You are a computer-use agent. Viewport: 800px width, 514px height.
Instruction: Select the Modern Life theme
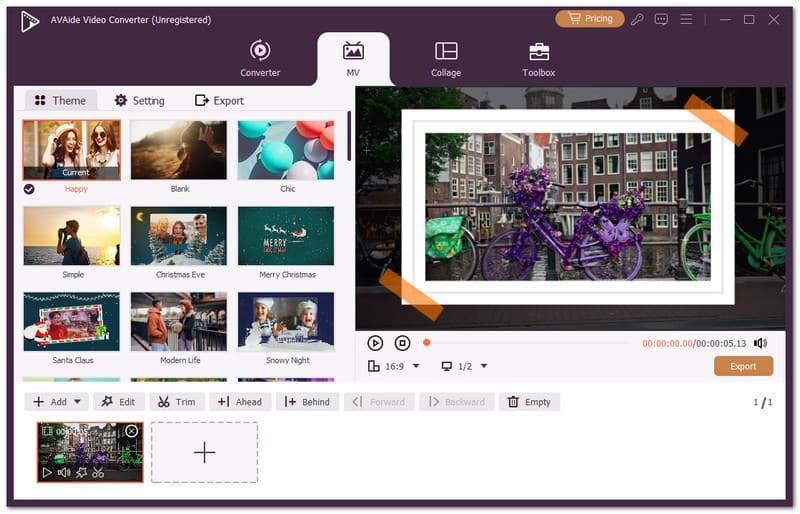(179, 322)
